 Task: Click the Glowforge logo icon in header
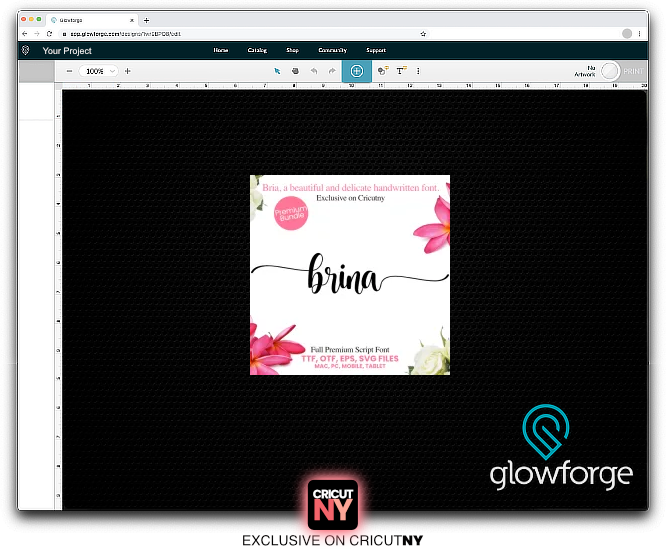(25, 51)
